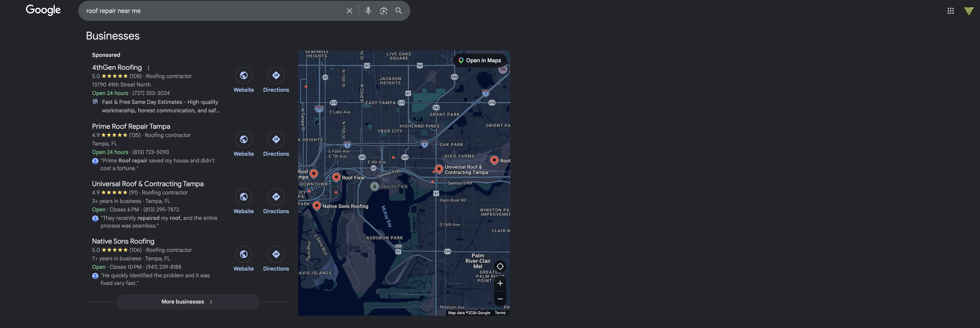The width and height of the screenshot is (980, 328).
Task: Open Universal Roof & Contracting Tampa listing
Action: [x=148, y=184]
